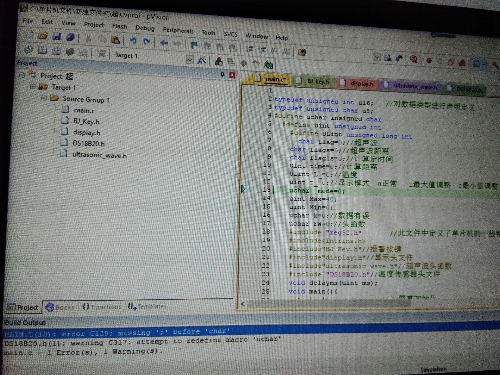Toggle the Project panel pin icon
The height and width of the screenshot is (375, 500).
click(x=222, y=74)
